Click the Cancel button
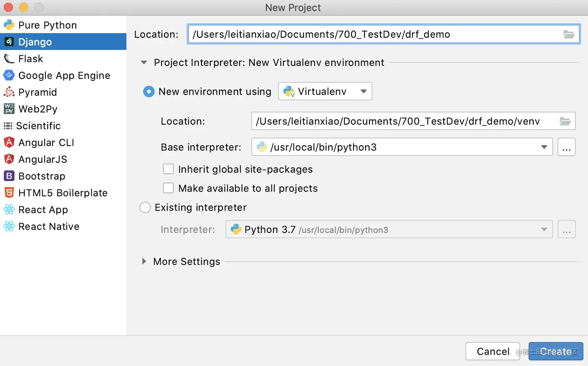The width and height of the screenshot is (588, 366). click(x=492, y=351)
